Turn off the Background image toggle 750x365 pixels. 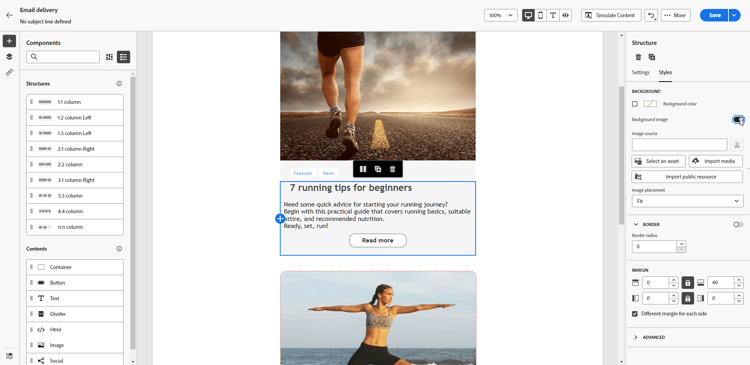pyautogui.click(x=738, y=120)
